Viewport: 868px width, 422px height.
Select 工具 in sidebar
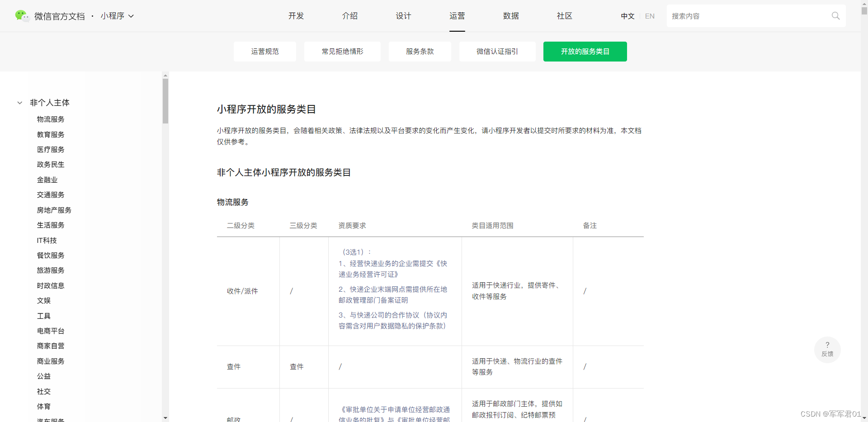(x=44, y=316)
